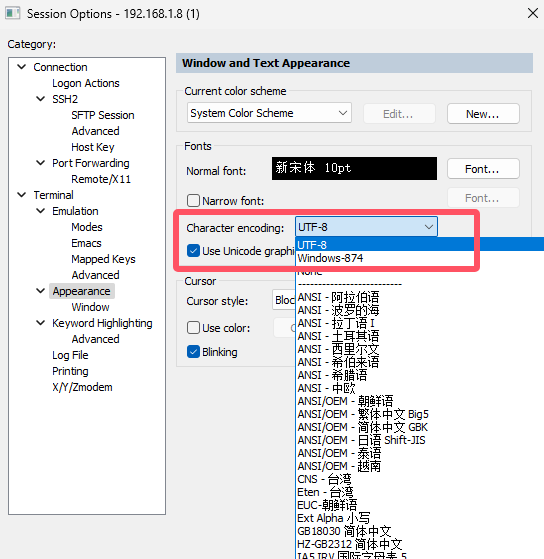Collapse the Terminal tree node
Image resolution: width=544 pixels, height=559 pixels.
click(22, 195)
